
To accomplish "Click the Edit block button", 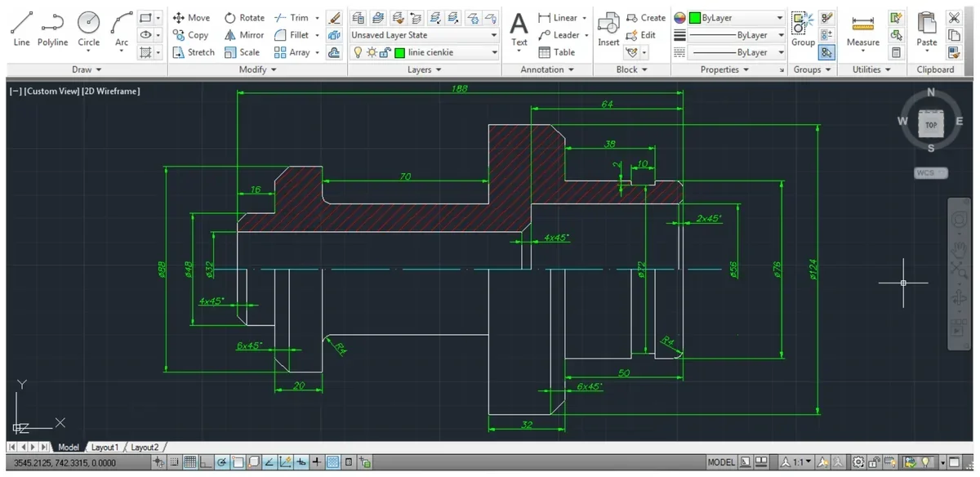I will pyautogui.click(x=641, y=35).
